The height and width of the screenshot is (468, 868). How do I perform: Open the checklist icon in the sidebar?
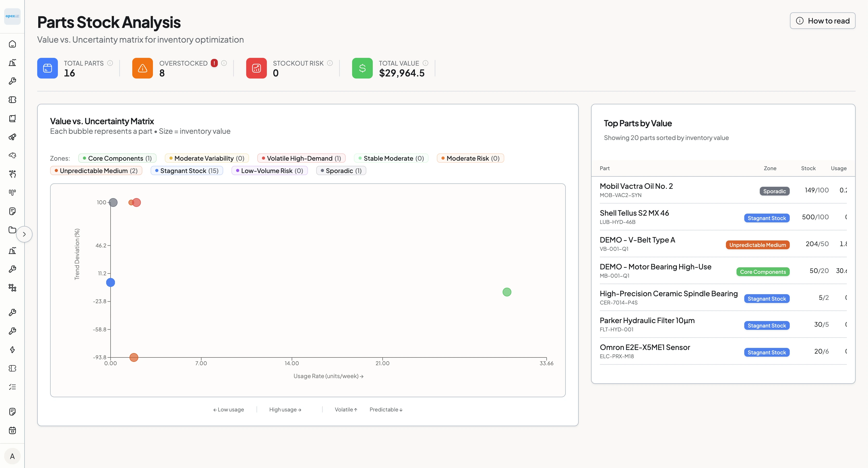tap(12, 387)
